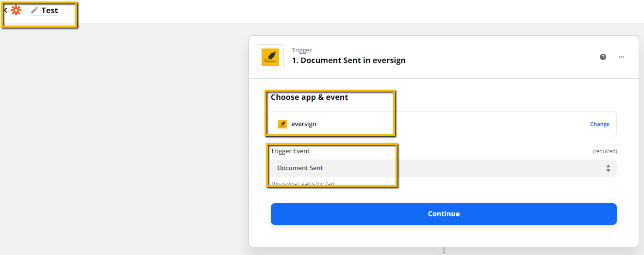Rename the Zap titled Test
The image size is (644, 255).
click(x=50, y=10)
